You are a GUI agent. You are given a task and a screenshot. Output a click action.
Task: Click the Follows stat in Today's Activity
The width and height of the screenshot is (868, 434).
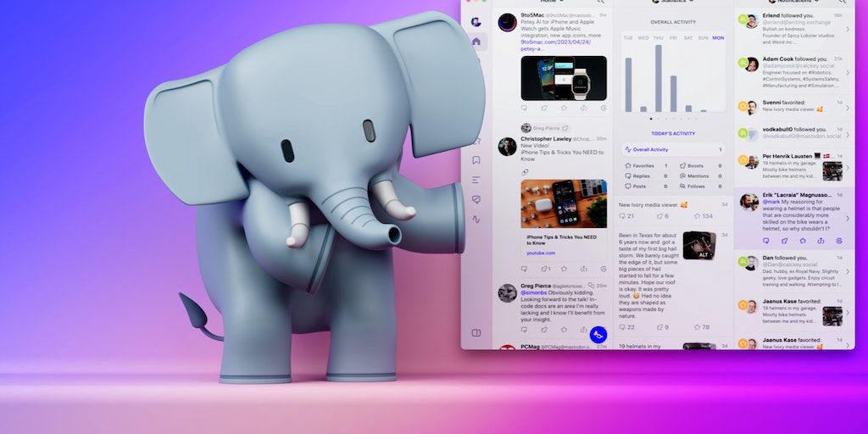(x=701, y=186)
